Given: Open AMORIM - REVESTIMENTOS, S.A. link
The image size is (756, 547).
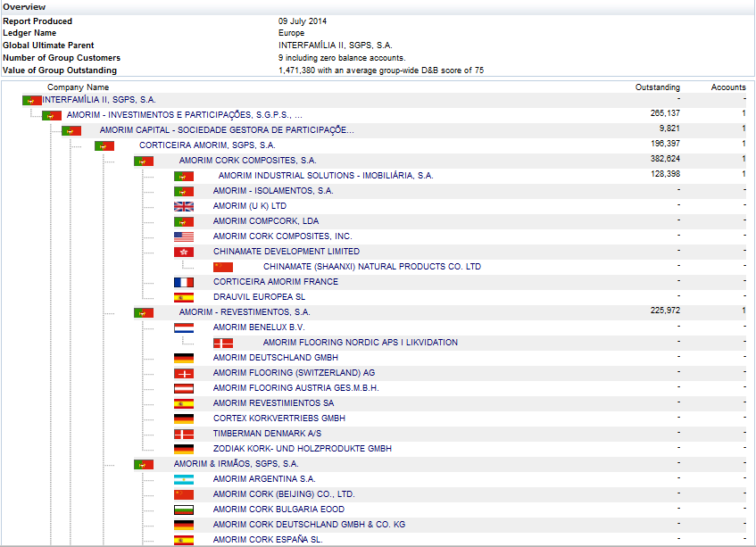Looking at the screenshot, I should click(x=245, y=312).
